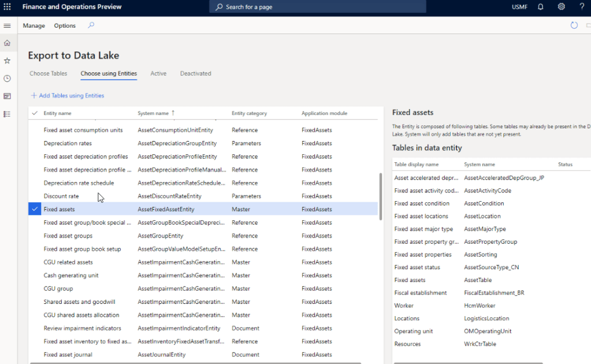Sort by the System name column header
591x364 pixels.
(x=154, y=113)
